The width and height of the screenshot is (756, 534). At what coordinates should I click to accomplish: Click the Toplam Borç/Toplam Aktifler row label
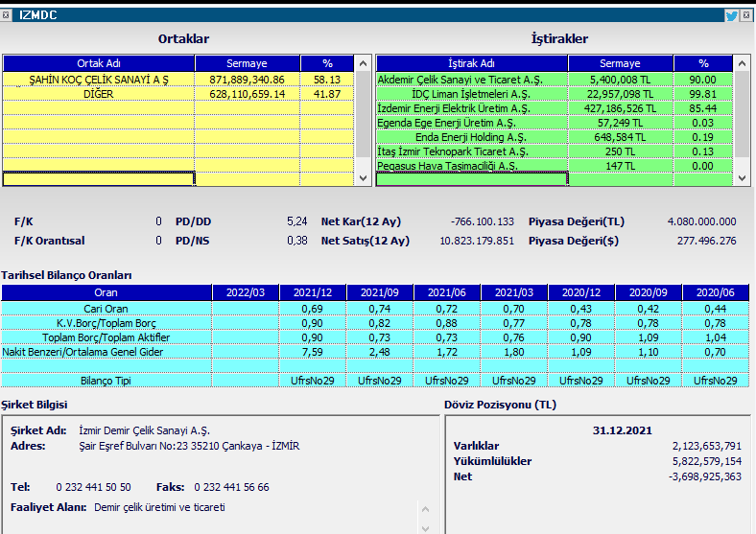point(106,337)
